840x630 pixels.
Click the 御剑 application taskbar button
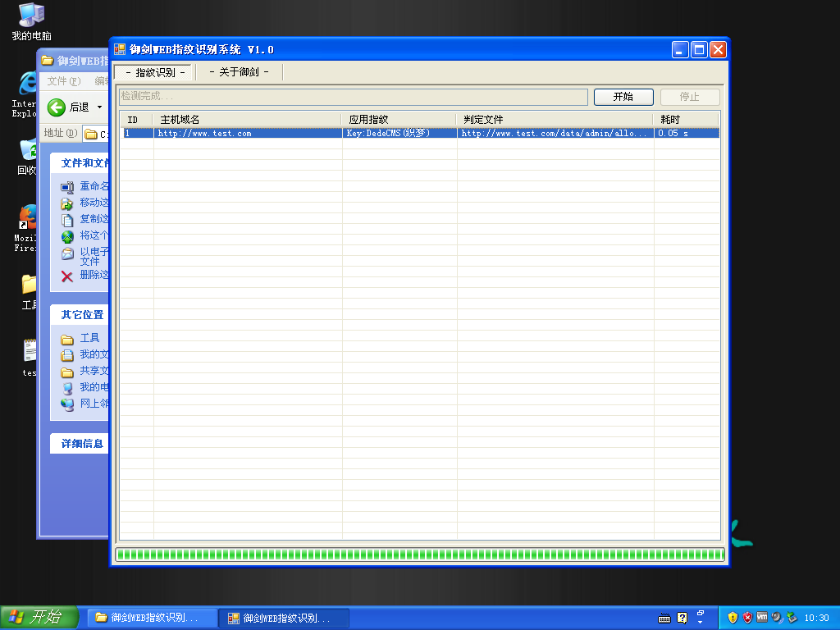coord(284,618)
